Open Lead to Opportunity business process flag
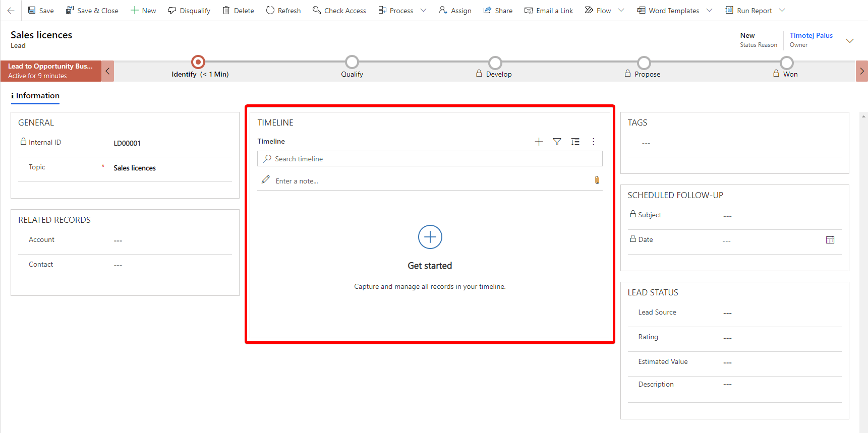The height and width of the screenshot is (433, 868). (x=50, y=71)
